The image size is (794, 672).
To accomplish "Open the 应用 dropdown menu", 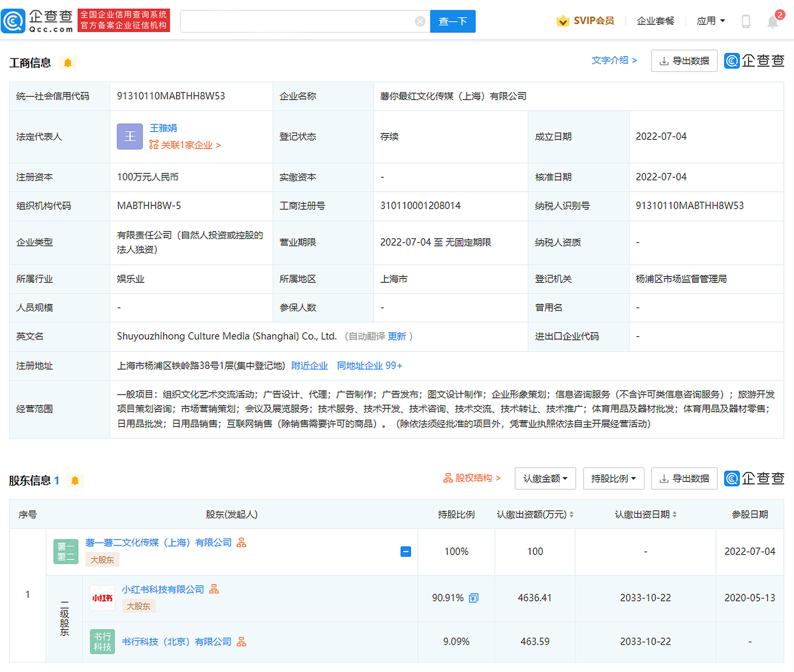I will [x=710, y=21].
